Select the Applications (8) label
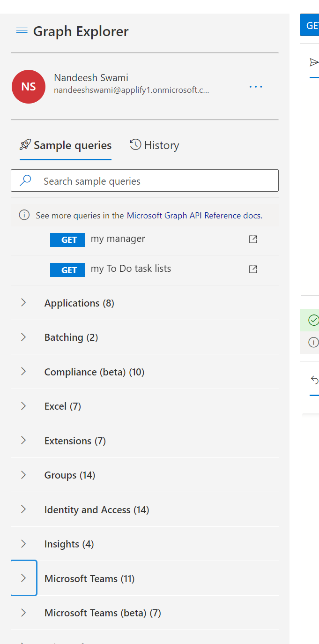 coord(79,303)
